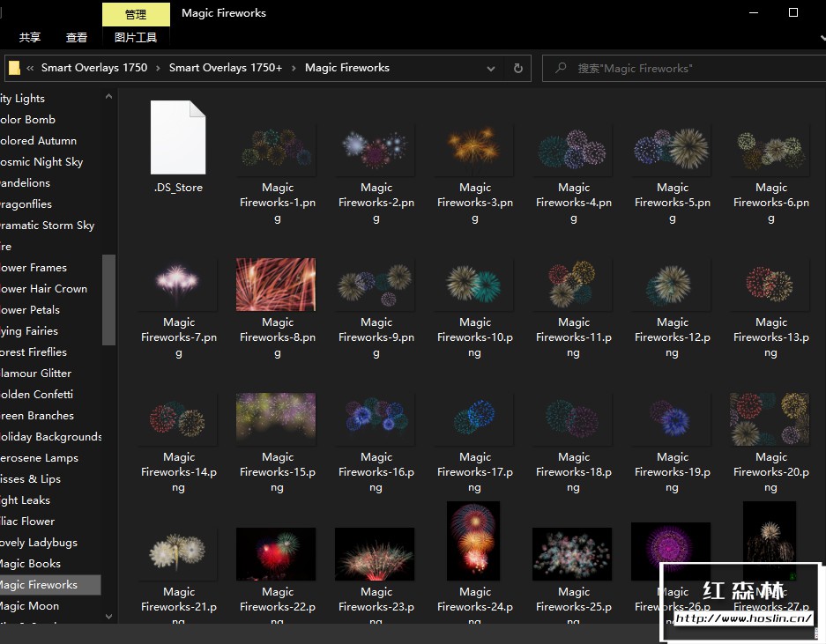Select Magic Fireworks-20.png thumbnail
This screenshot has width=826, height=644.
tap(770, 419)
